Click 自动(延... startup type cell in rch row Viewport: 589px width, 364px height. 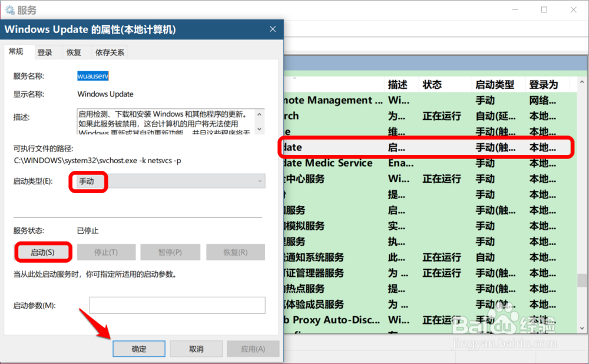[x=495, y=116]
